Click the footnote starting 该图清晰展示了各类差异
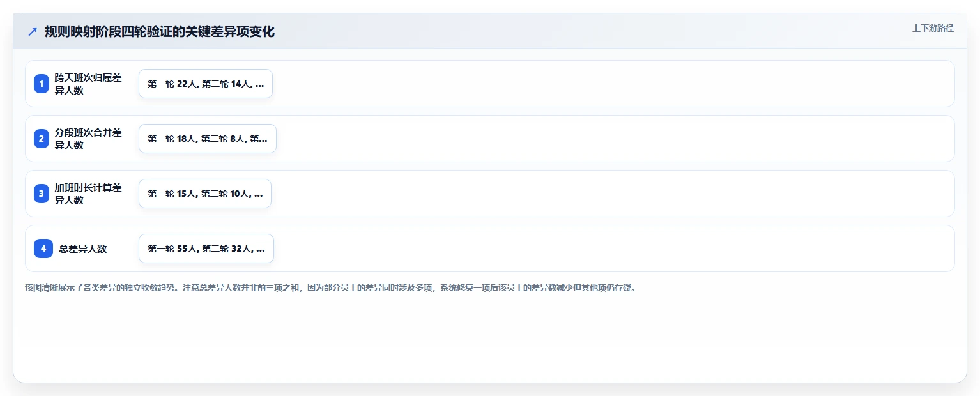 (x=330, y=287)
